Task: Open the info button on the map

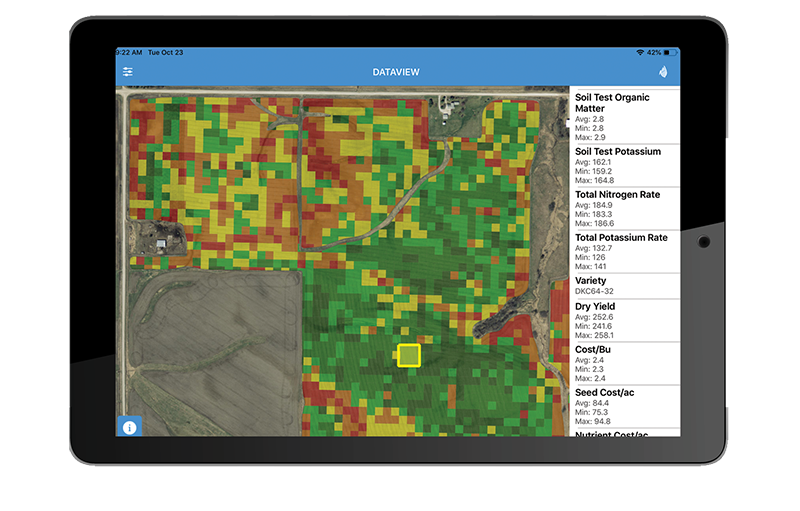Action: tap(129, 426)
